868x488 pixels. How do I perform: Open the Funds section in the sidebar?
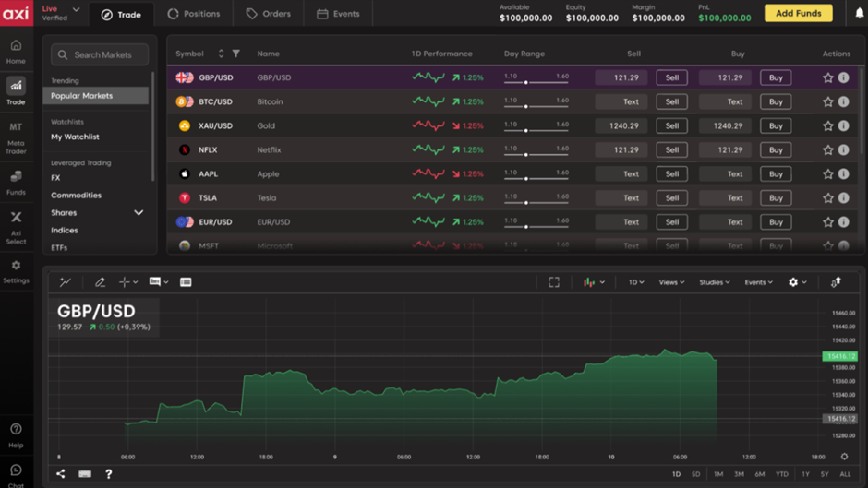point(16,181)
